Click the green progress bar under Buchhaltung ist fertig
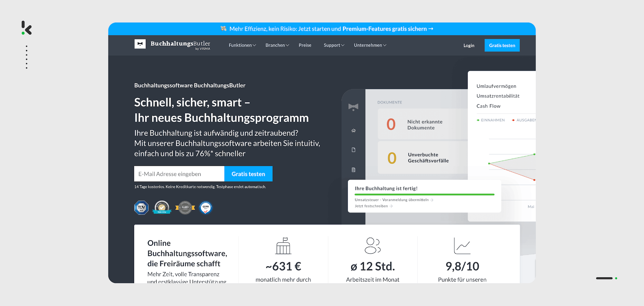 pos(424,195)
